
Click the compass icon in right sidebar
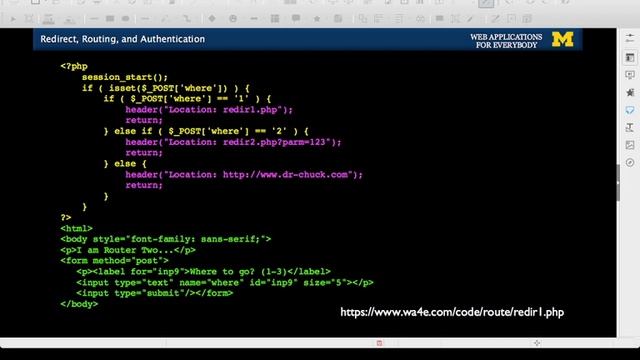coord(630,162)
